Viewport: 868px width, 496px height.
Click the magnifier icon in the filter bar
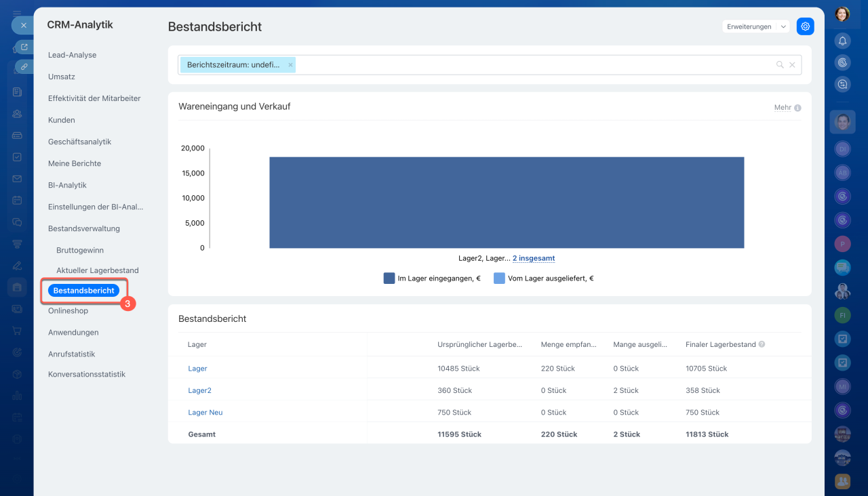780,65
